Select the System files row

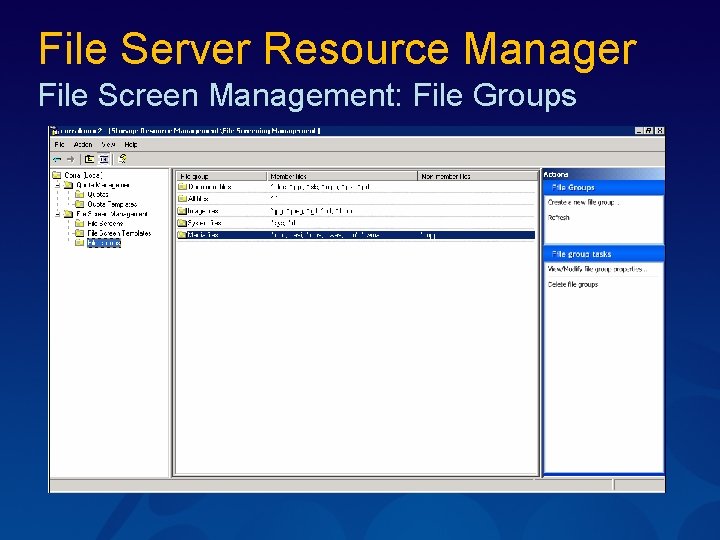pyautogui.click(x=356, y=223)
